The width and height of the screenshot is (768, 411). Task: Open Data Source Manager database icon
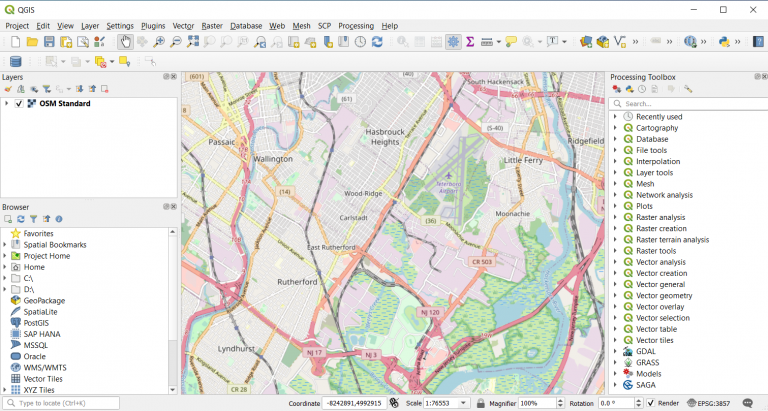click(16, 61)
